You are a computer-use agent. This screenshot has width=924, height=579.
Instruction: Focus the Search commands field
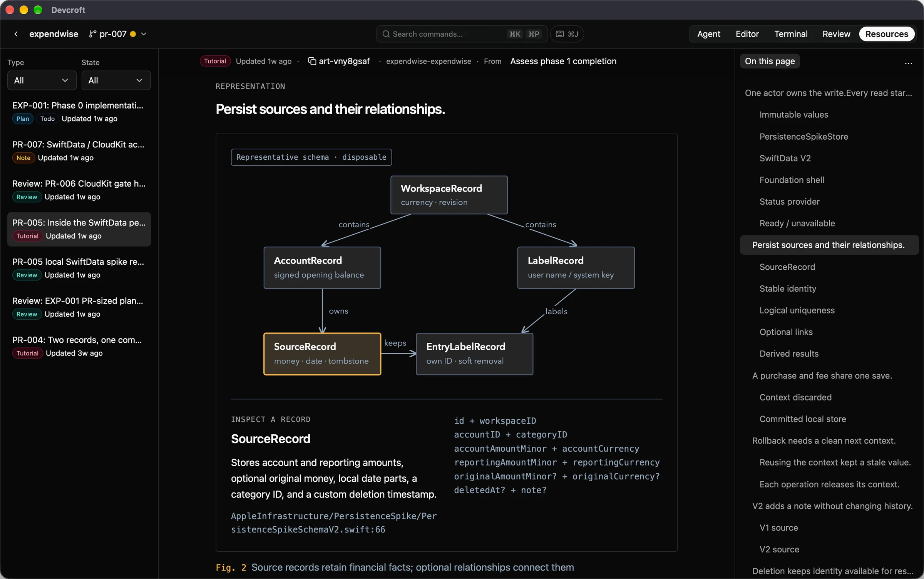coord(462,34)
